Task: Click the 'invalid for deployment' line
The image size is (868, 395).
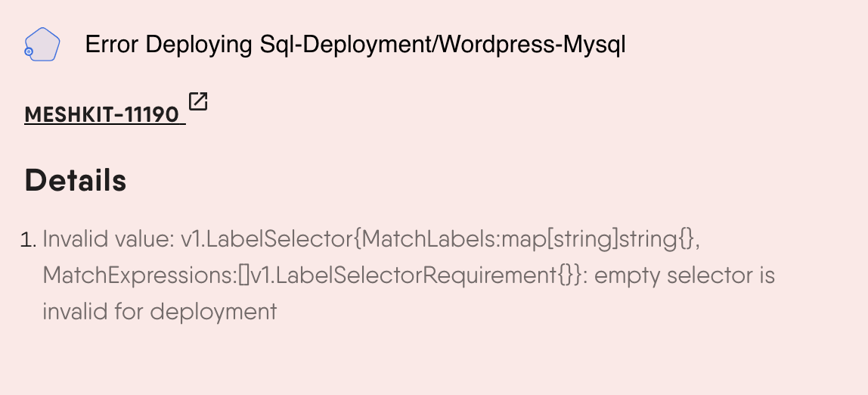Action: (x=160, y=310)
